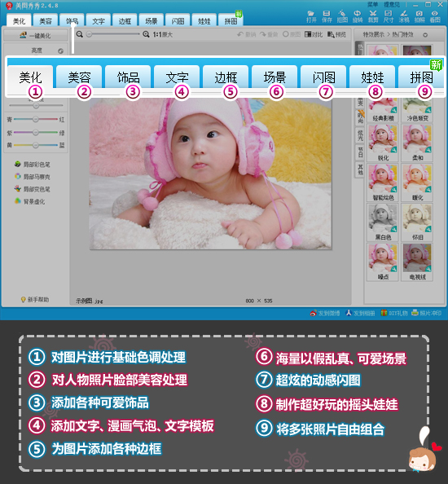Toggle the 预览 (Preview) option
This screenshot has width=448, height=484.
[336, 34]
